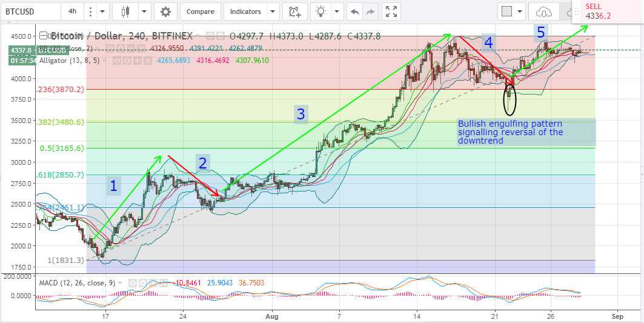Screen dimensions: 644x323
Task: Open the Alligator legend dropdown arrow
Action: 104,61
